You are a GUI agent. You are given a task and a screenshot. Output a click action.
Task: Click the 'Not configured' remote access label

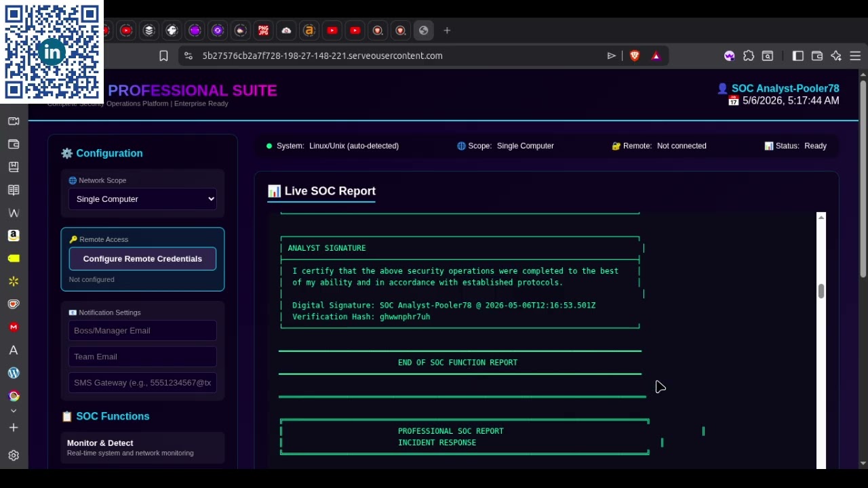[x=92, y=279]
